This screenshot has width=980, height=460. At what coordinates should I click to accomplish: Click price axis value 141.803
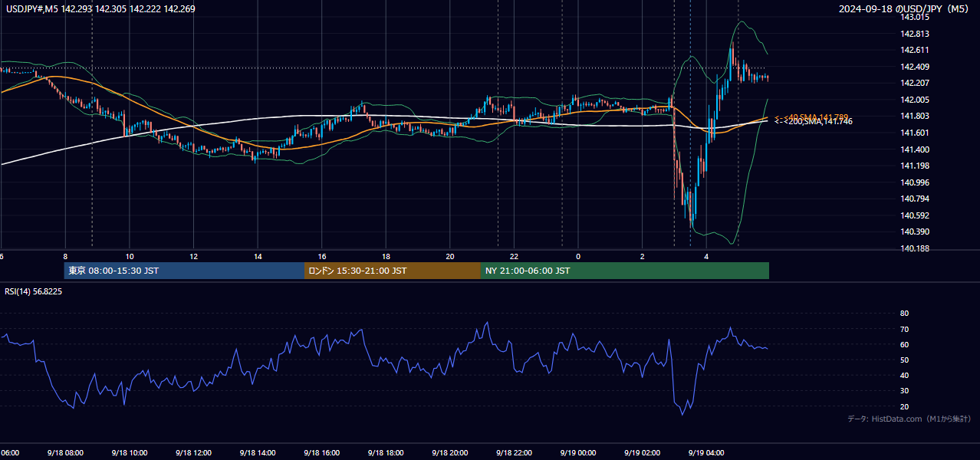(915, 116)
